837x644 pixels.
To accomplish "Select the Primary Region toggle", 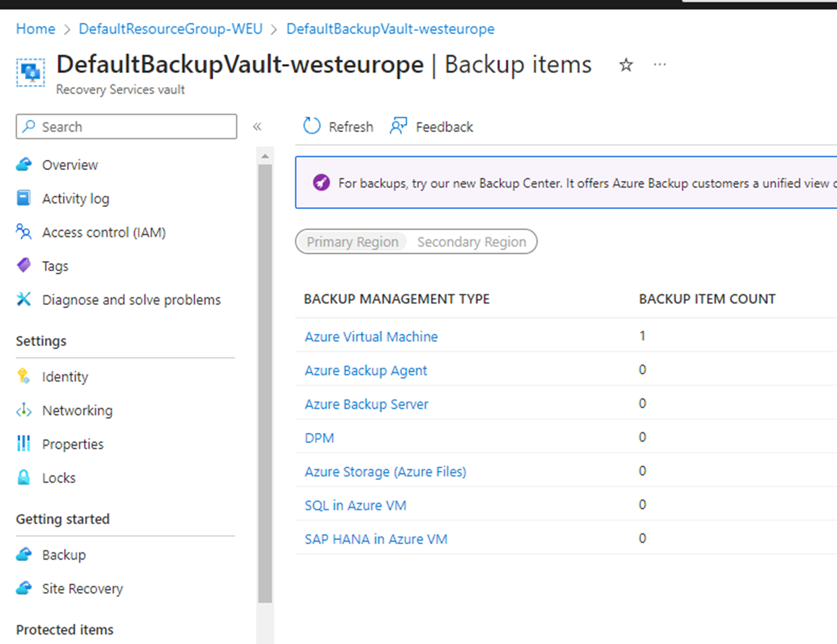I will 352,242.
